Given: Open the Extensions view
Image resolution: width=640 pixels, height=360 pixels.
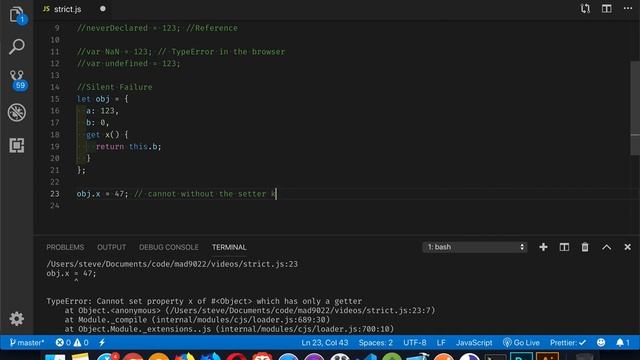Looking at the screenshot, I should [x=17, y=145].
